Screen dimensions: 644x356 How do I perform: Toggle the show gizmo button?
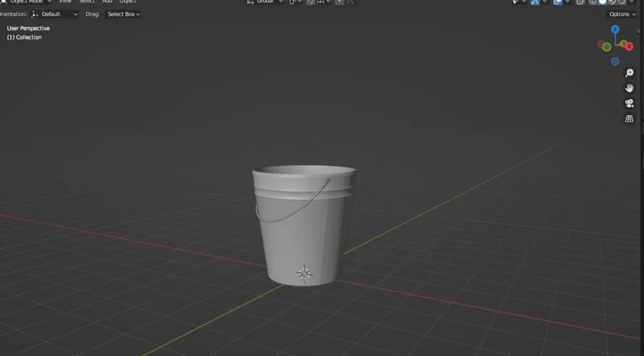click(535, 2)
